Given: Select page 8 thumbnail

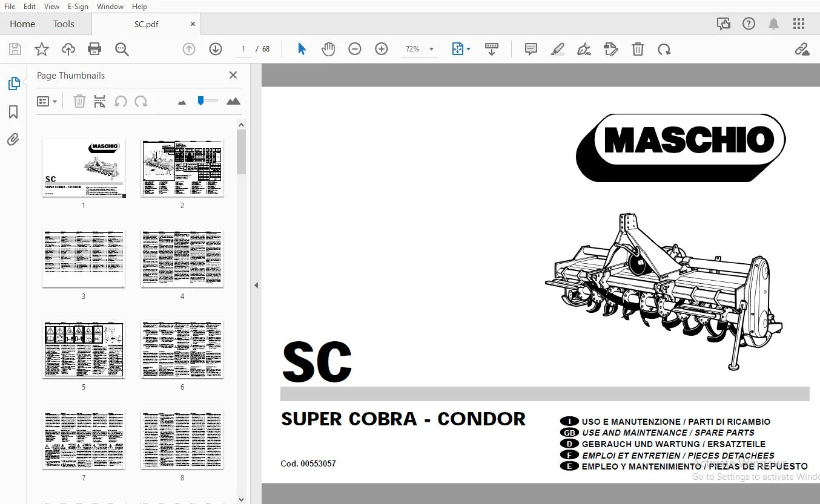Looking at the screenshot, I should point(182,440).
